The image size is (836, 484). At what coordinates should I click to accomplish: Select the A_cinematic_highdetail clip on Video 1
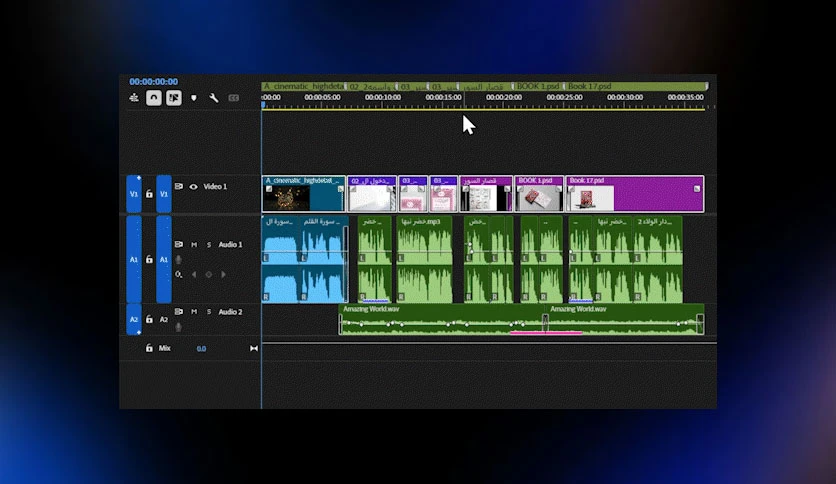pyautogui.click(x=303, y=194)
